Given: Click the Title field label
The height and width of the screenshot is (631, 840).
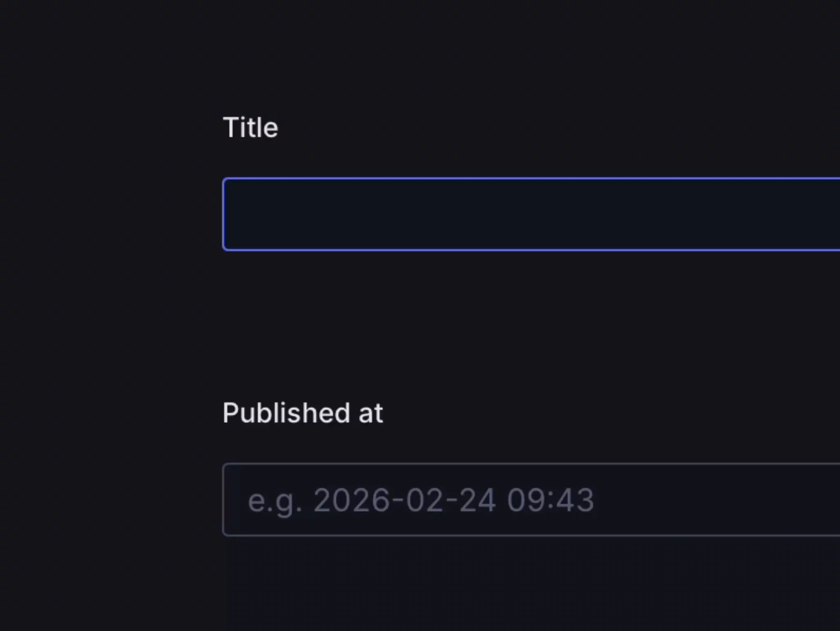Looking at the screenshot, I should point(251,127).
